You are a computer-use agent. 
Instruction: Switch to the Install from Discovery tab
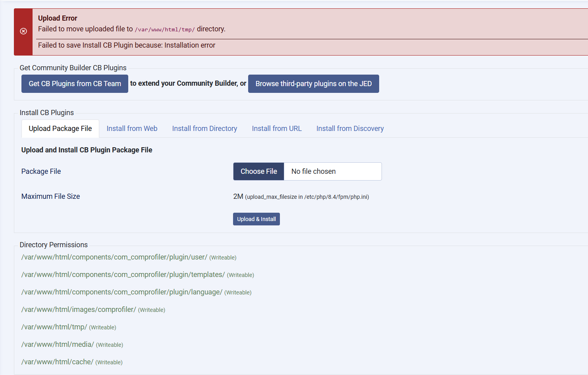tap(350, 129)
